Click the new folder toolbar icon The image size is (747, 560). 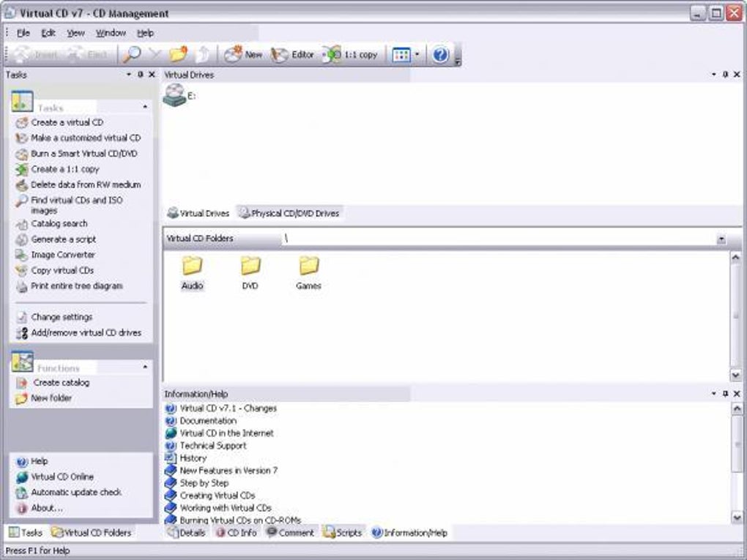pyautogui.click(x=179, y=54)
